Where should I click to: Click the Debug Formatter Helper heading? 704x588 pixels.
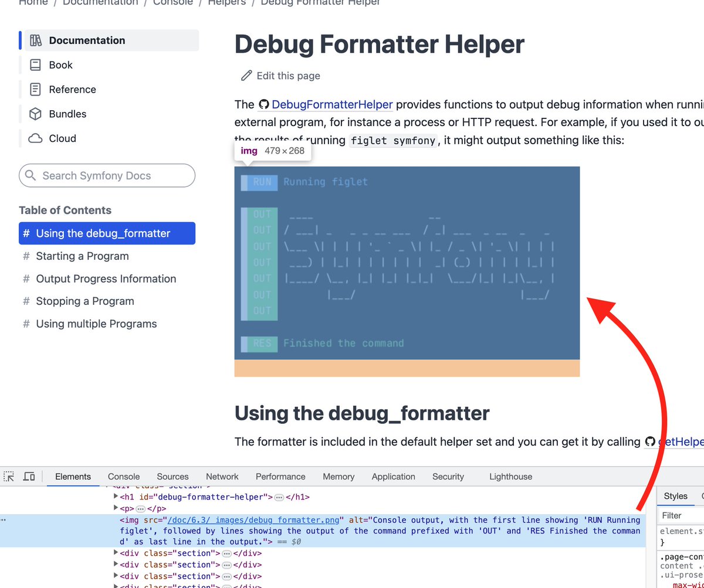click(380, 44)
